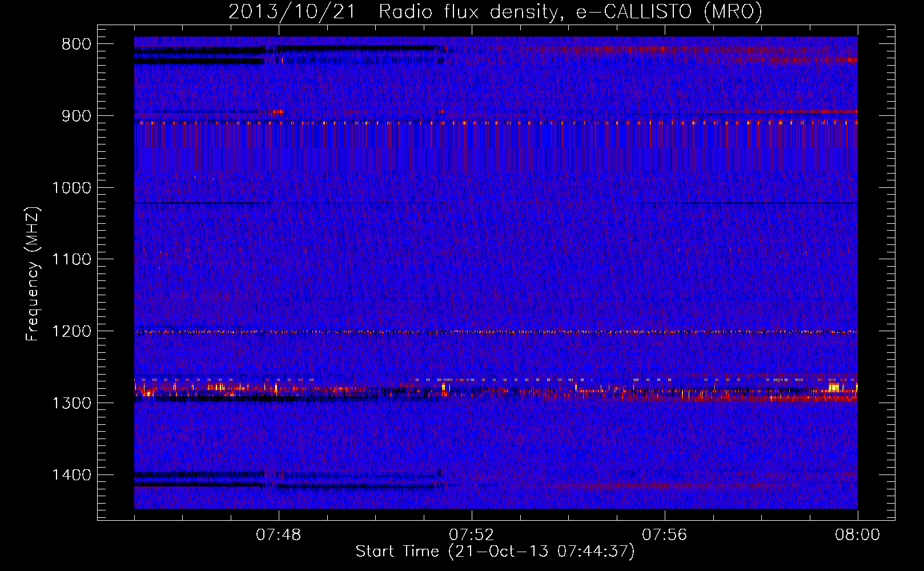
Task: Click the 'Frequency (MHZ)' axis label
Action: [x=33, y=274]
